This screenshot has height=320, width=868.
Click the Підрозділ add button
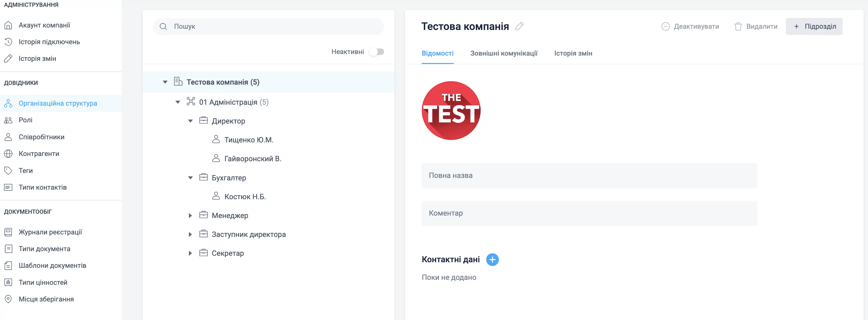814,27
